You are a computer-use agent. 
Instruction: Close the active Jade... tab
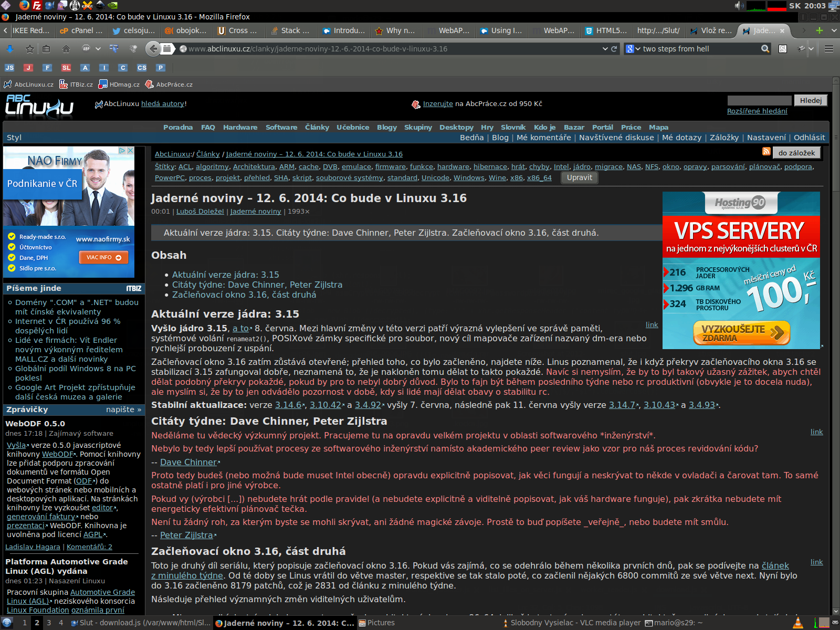point(782,30)
